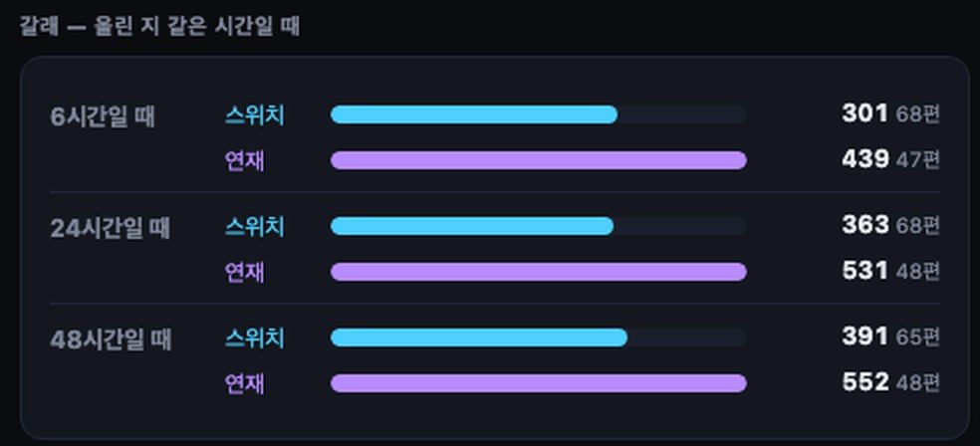This screenshot has width=980, height=446.
Task: Click the 301 68편 value
Action: [x=890, y=114]
